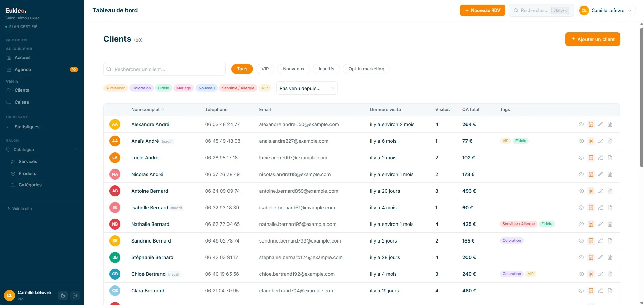Click the global Rechercher box in header
The image size is (644, 305).
(541, 11)
